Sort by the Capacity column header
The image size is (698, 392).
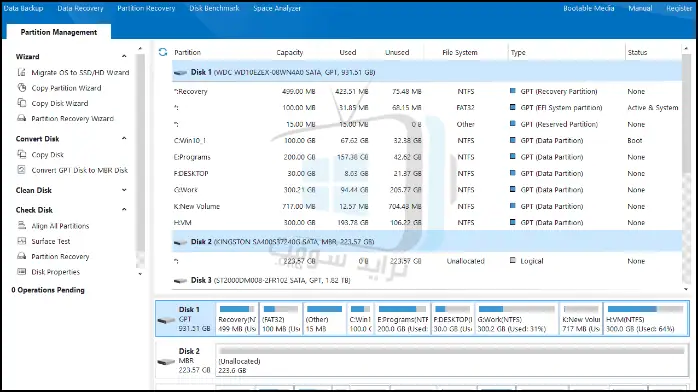[x=289, y=52]
